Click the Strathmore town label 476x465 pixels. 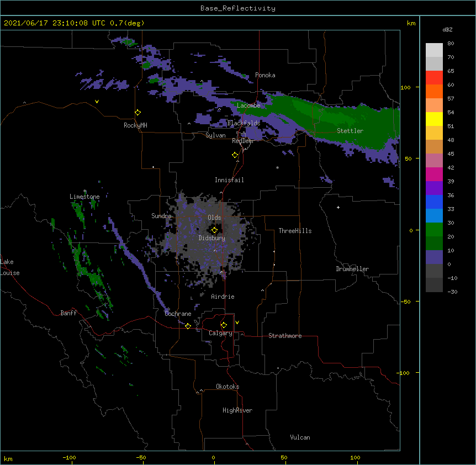click(285, 336)
